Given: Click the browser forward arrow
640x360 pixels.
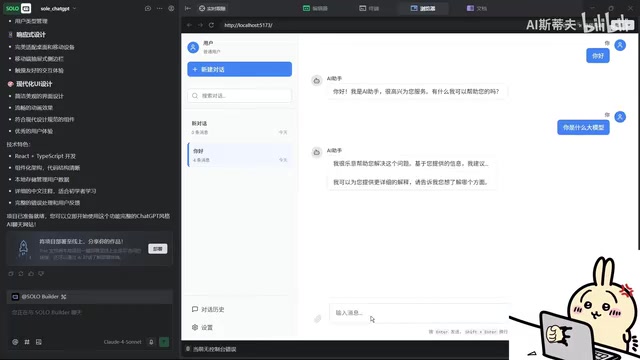Looking at the screenshot, I should (x=200, y=25).
